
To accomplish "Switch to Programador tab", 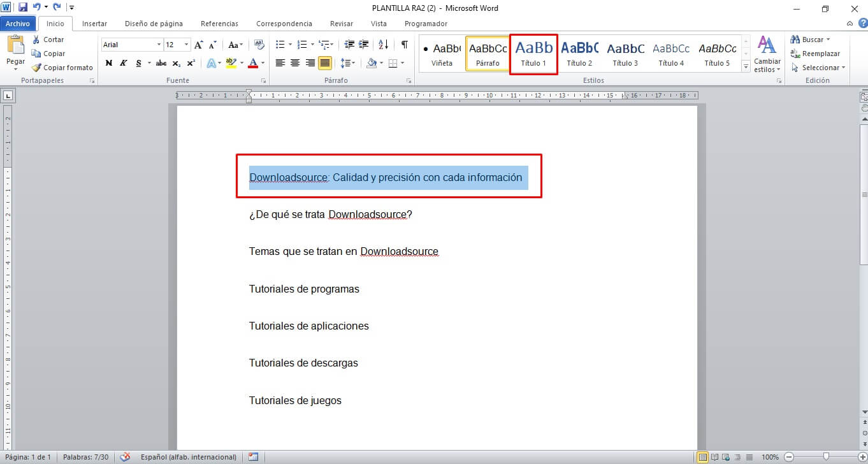I will click(x=426, y=24).
